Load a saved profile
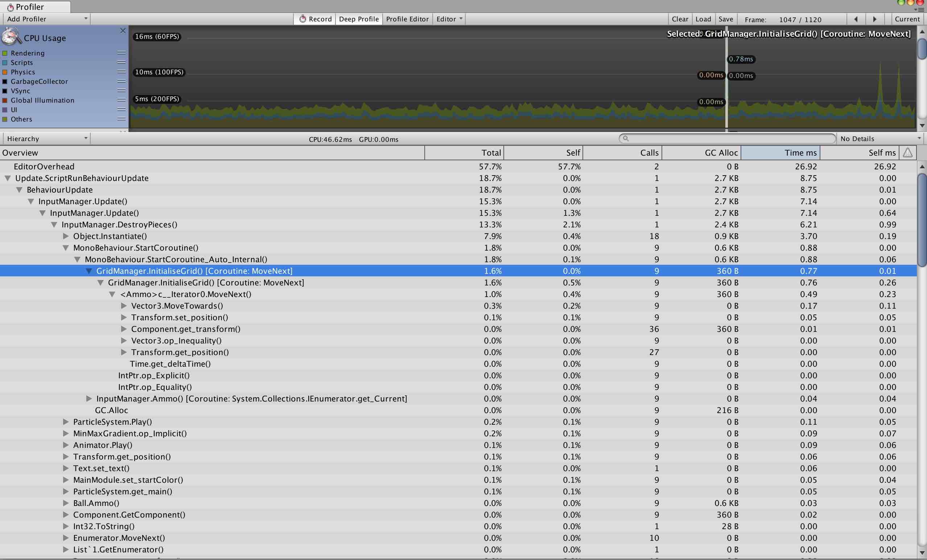927x560 pixels. coord(703,19)
